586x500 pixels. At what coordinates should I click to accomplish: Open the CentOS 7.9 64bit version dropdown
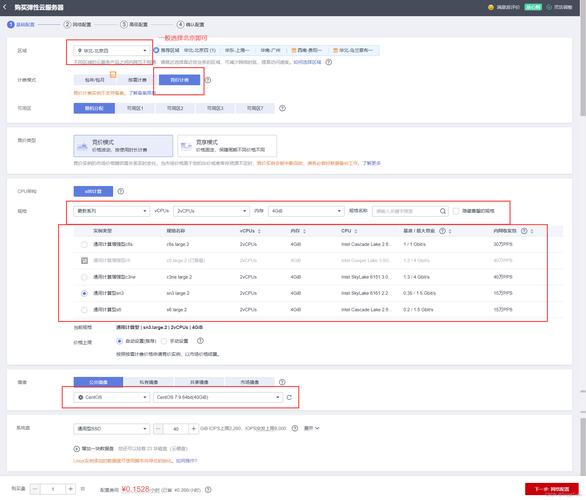[218, 397]
